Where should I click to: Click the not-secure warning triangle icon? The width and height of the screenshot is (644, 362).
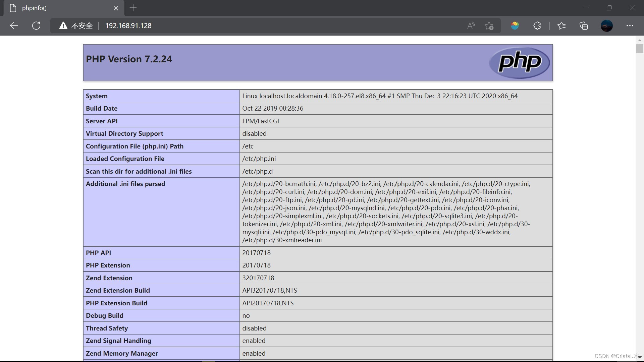coord(63,26)
